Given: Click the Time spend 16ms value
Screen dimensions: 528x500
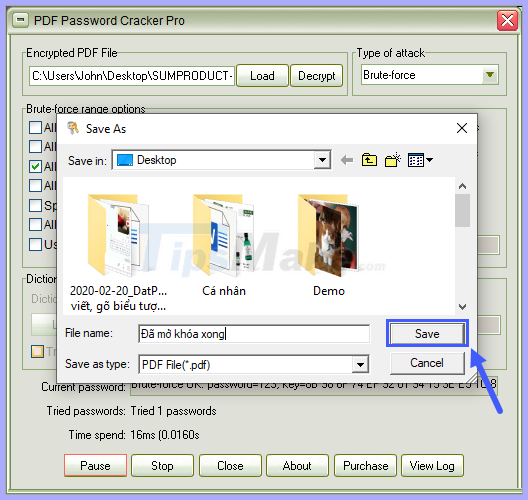Looking at the screenshot, I should coord(165,435).
